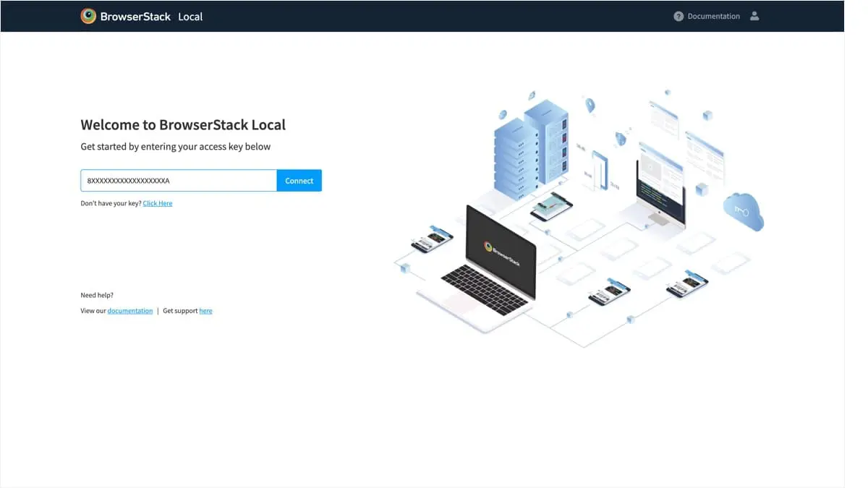The height and width of the screenshot is (488, 868).
Task: Follow the 'Click Here' key link
Action: (x=158, y=203)
